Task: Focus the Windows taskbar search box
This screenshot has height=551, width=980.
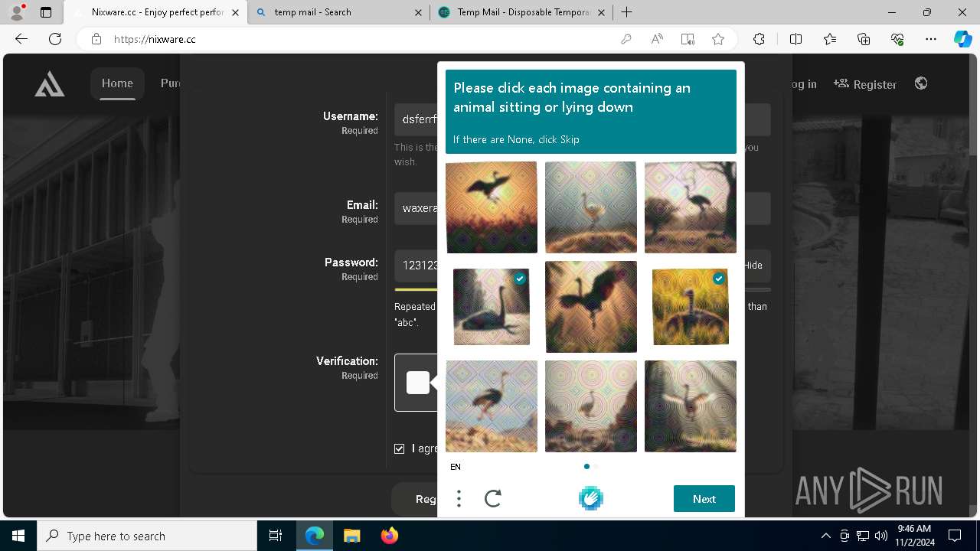Action: coord(147,536)
